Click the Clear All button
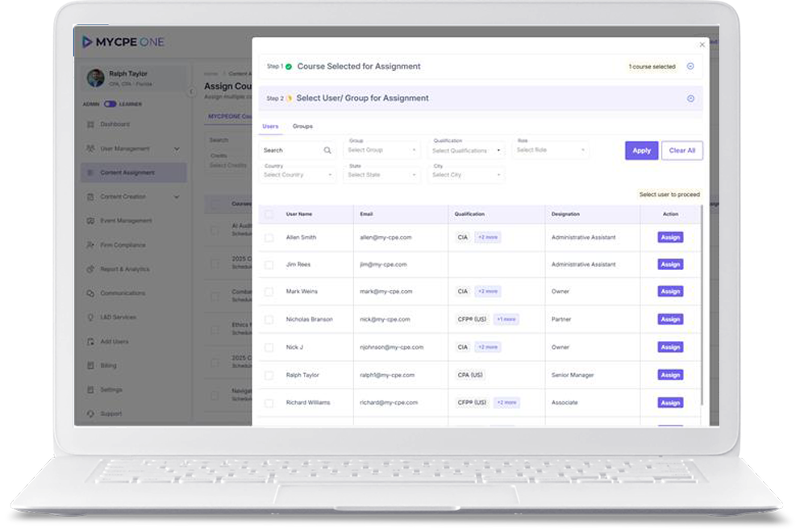Image resolution: width=800 pixels, height=532 pixels. click(x=682, y=151)
